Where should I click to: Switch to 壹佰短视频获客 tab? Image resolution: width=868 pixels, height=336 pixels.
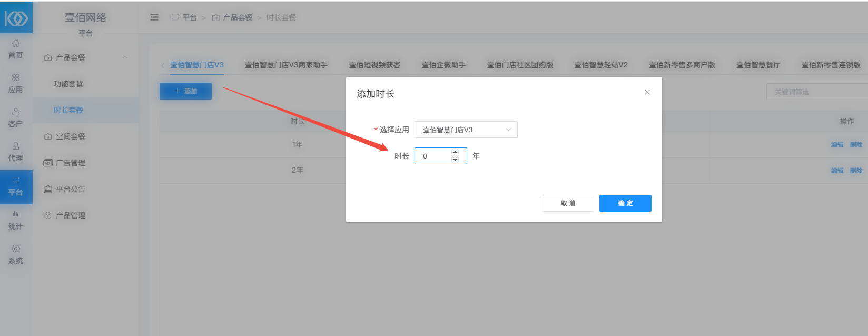374,65
